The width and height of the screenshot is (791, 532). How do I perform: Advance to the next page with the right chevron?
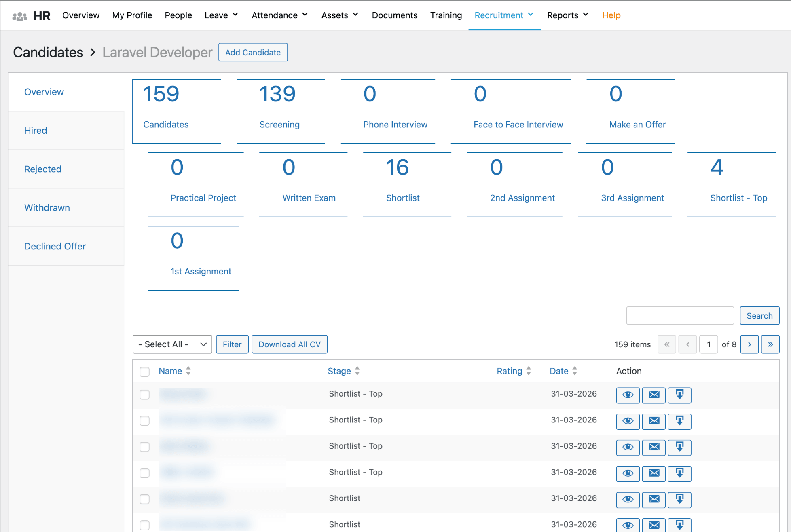point(749,344)
